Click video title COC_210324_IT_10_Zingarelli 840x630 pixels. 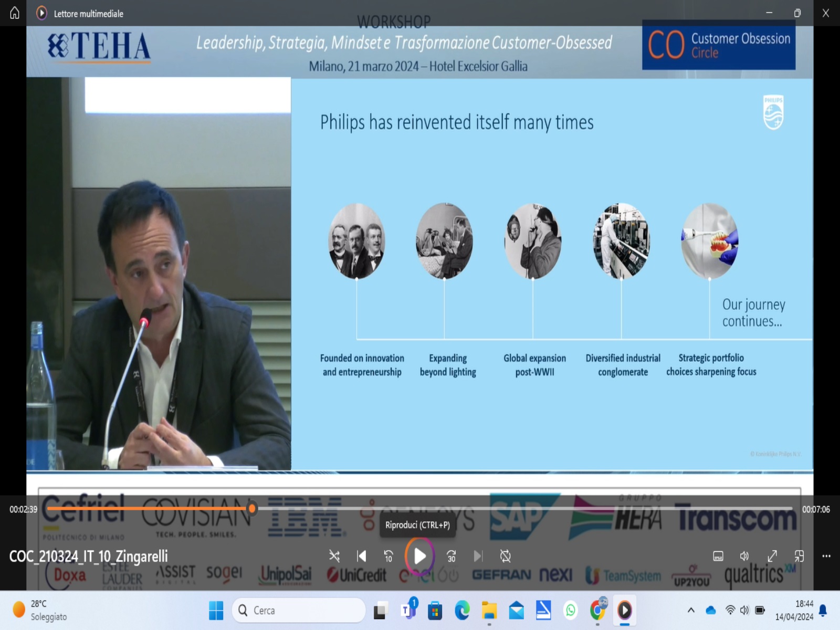(89, 556)
